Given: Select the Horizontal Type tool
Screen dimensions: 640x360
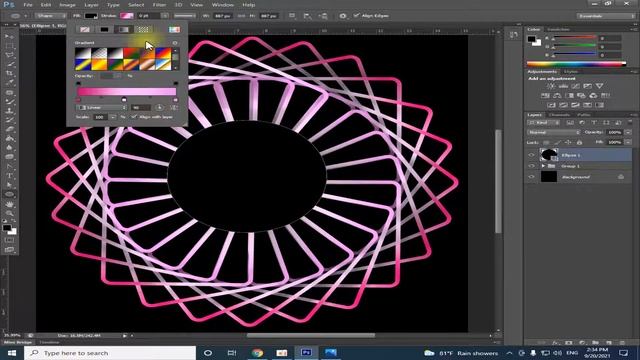Looking at the screenshot, I should click(x=9, y=176).
